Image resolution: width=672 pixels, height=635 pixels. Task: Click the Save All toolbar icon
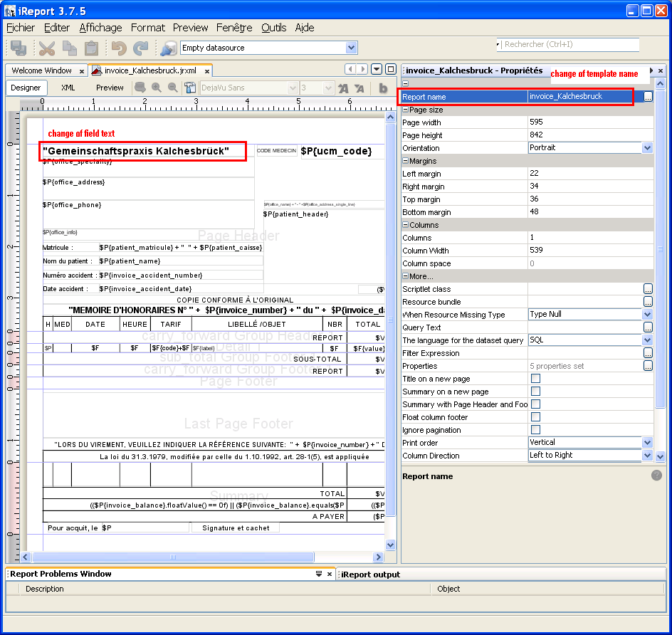pyautogui.click(x=19, y=48)
